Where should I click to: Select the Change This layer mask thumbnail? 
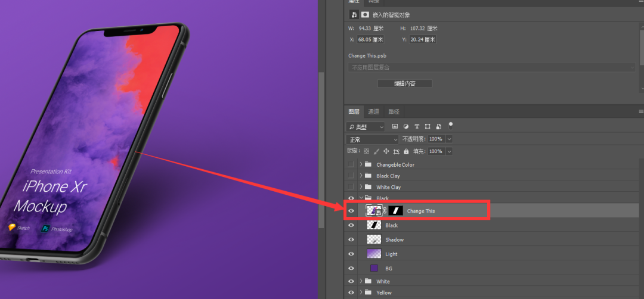396,211
